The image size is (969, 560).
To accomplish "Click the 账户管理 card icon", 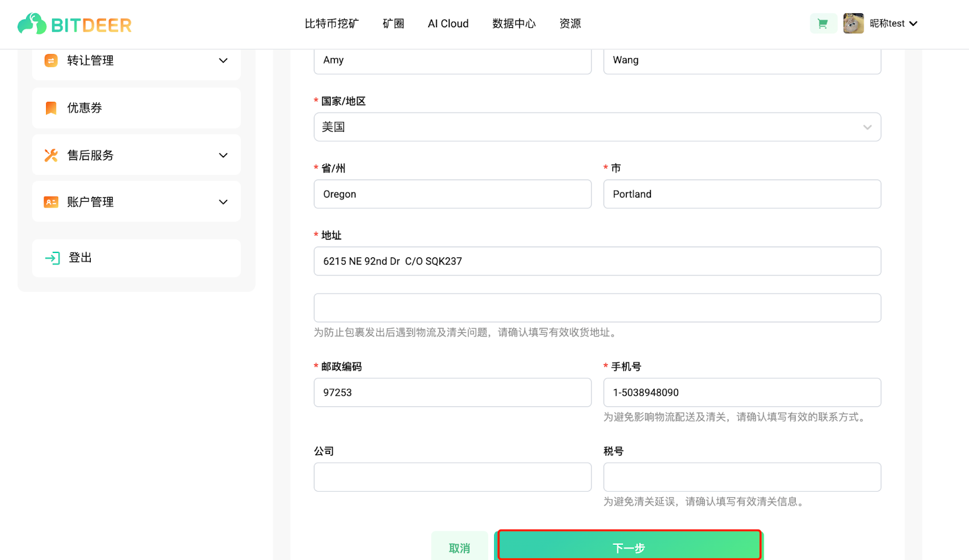I will (x=51, y=202).
